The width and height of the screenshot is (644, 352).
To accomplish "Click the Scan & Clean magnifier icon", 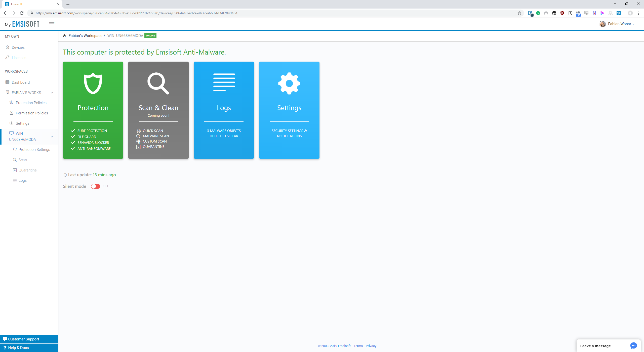I will click(x=158, y=83).
